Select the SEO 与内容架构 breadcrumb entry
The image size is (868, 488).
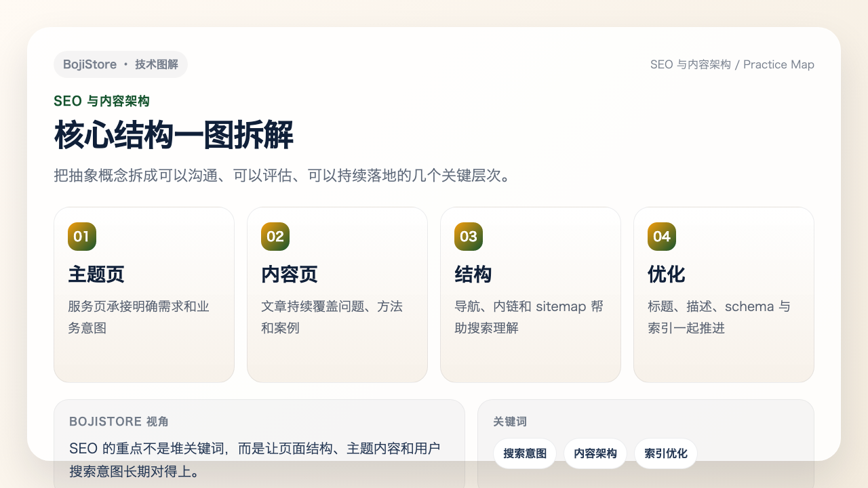coord(692,64)
